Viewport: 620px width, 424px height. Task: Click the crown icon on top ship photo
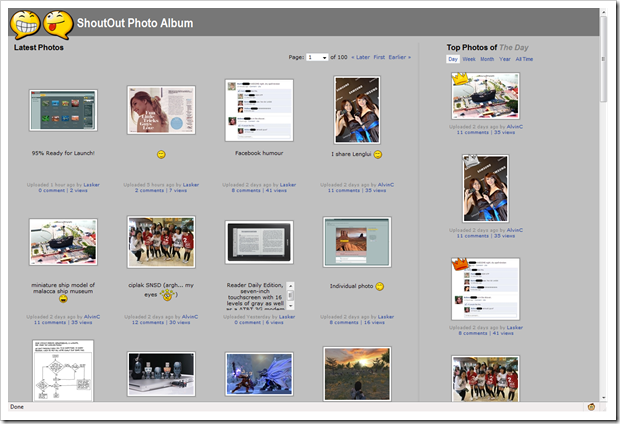460,79
